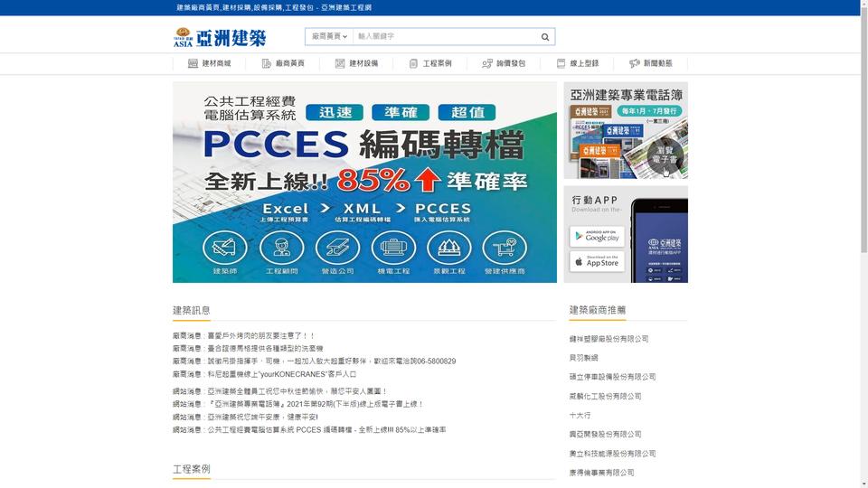Click the 亞洲建築 site logo
868x488 pixels.
coord(220,37)
